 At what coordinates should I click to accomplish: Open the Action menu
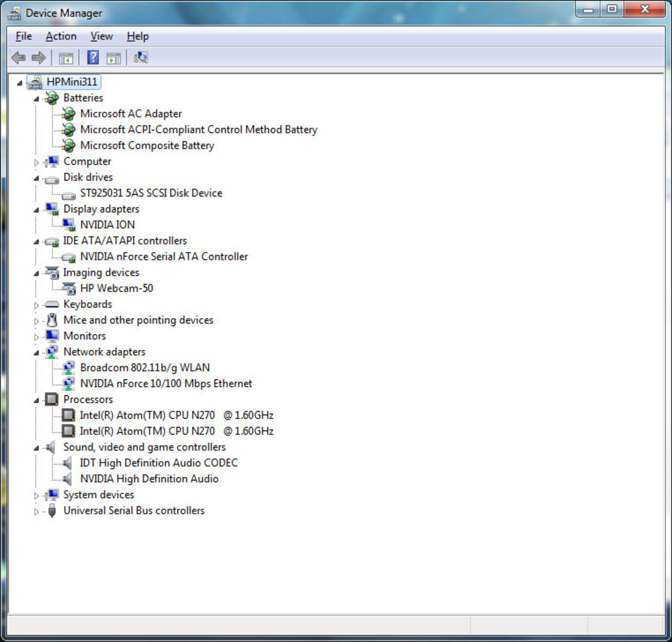[61, 36]
